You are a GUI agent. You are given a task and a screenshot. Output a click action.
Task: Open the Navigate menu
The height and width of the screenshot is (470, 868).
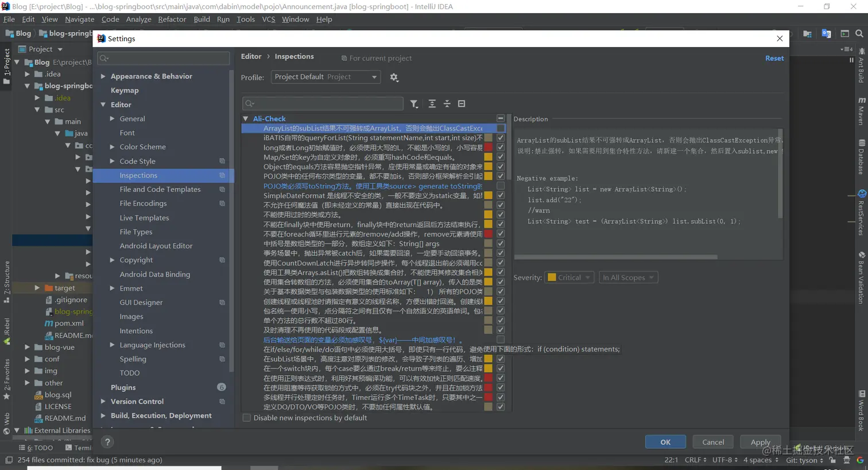(x=80, y=19)
